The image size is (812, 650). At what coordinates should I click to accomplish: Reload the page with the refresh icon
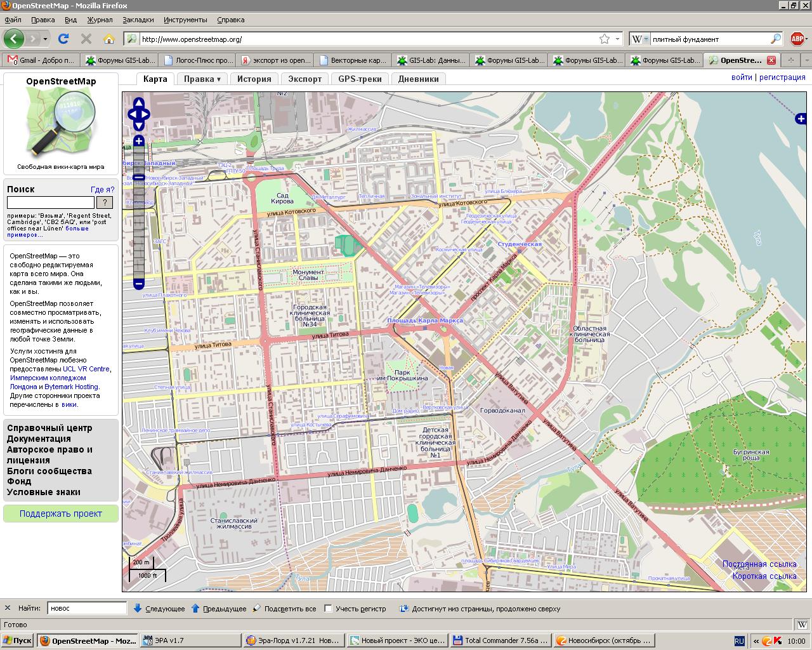click(63, 39)
